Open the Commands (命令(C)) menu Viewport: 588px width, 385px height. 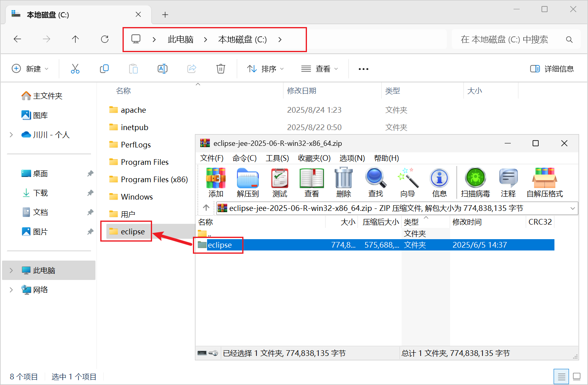click(245, 158)
